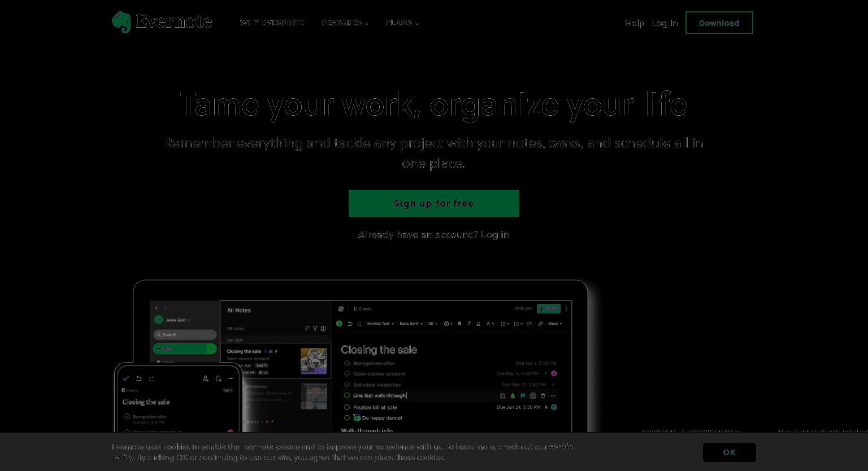The width and height of the screenshot is (868, 471).
Task: Open the font size 30 dropdown
Action: [x=433, y=324]
